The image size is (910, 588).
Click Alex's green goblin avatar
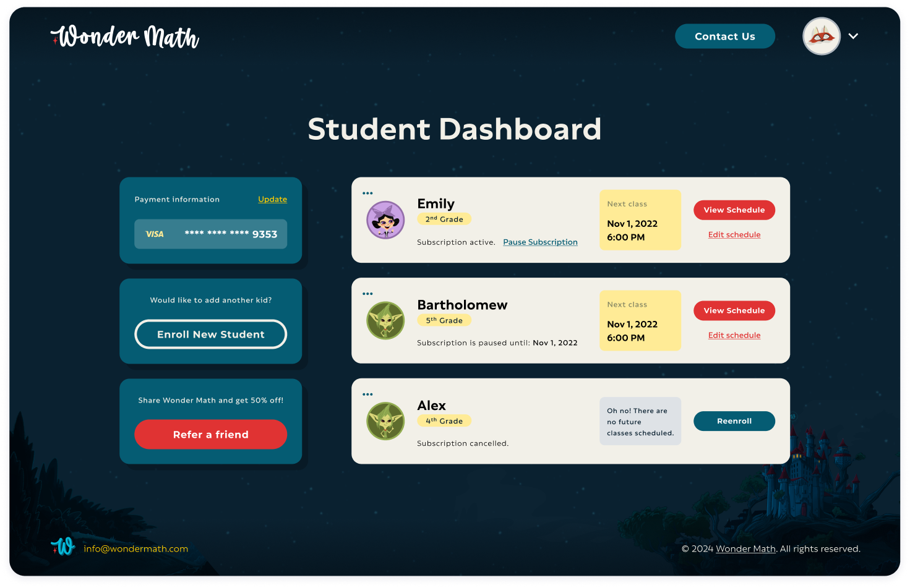coord(385,421)
